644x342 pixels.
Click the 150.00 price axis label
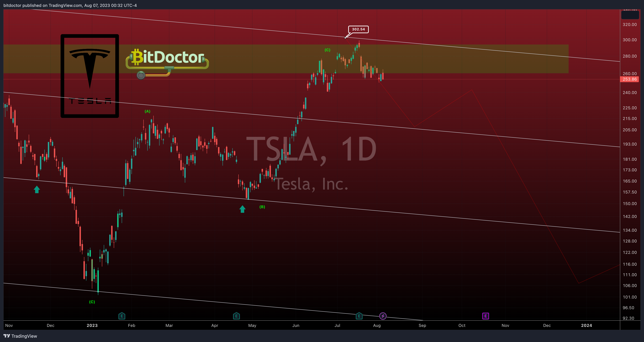click(x=630, y=203)
